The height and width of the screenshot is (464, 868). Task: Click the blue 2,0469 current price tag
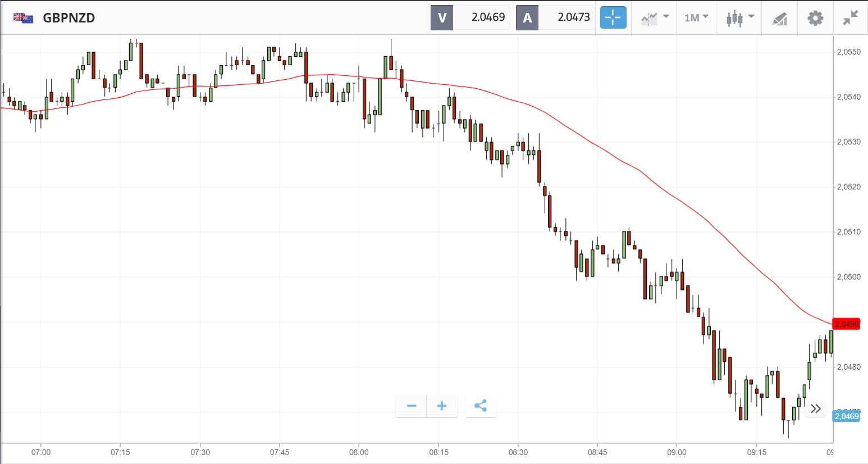(847, 416)
